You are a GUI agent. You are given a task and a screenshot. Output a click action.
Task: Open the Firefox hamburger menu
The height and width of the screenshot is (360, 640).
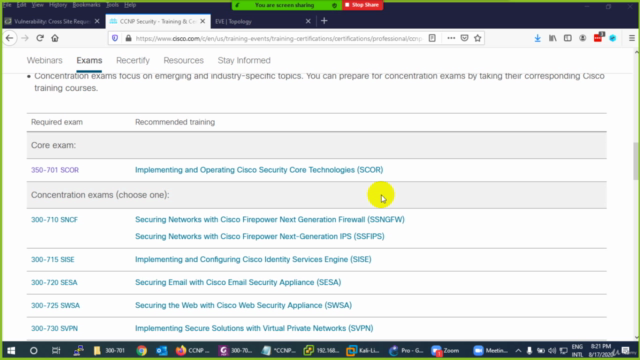coord(632,38)
